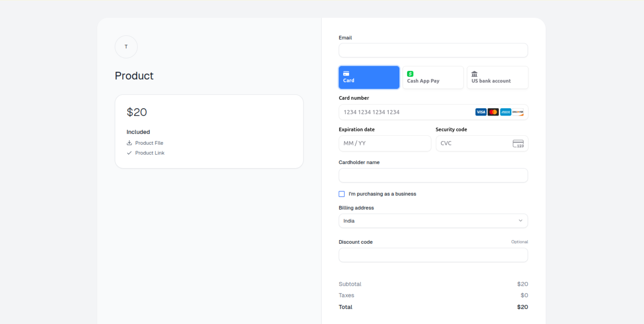
Task: Select the Card payment method tab
Action: [369, 77]
